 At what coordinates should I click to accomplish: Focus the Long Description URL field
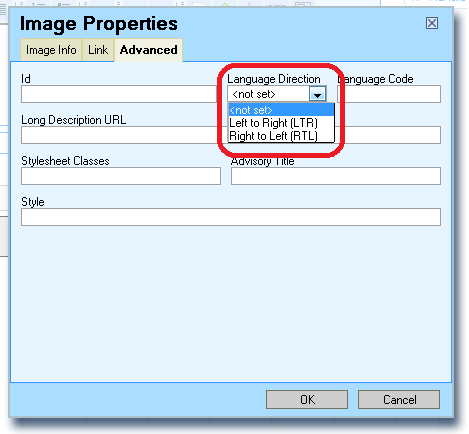pos(119,135)
